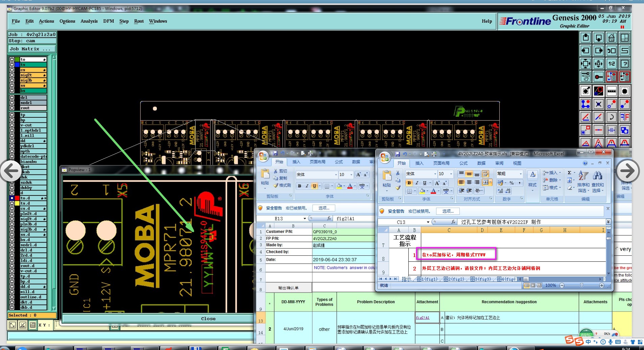Click the pan right icon

pyautogui.click(x=598, y=51)
